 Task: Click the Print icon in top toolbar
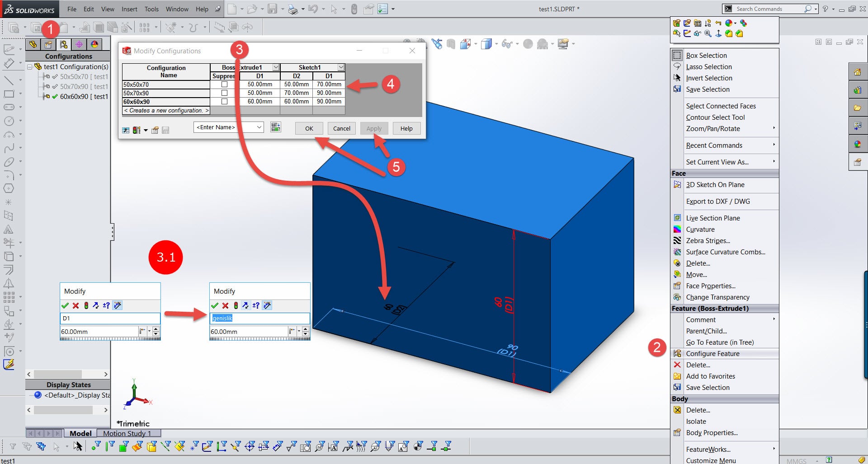pos(292,9)
